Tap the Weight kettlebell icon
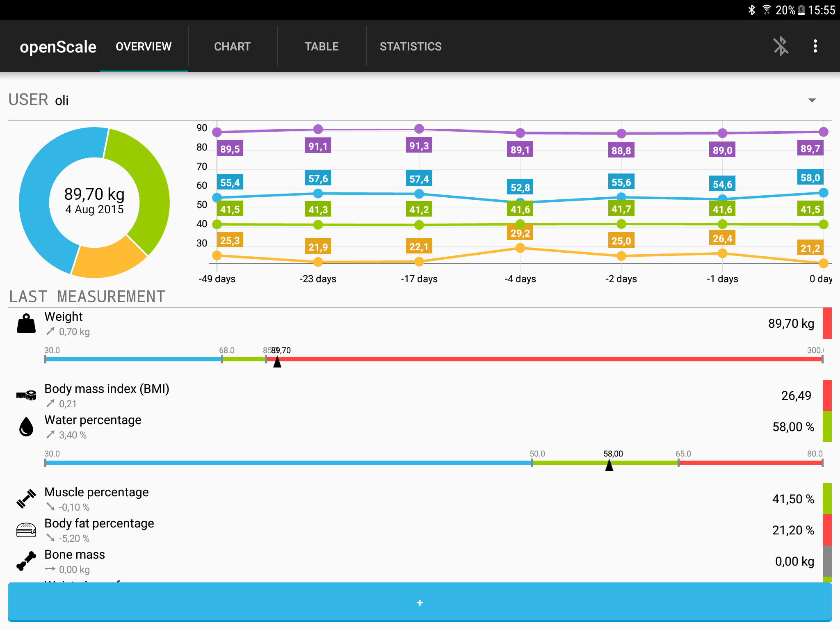840x630 pixels. click(26, 324)
